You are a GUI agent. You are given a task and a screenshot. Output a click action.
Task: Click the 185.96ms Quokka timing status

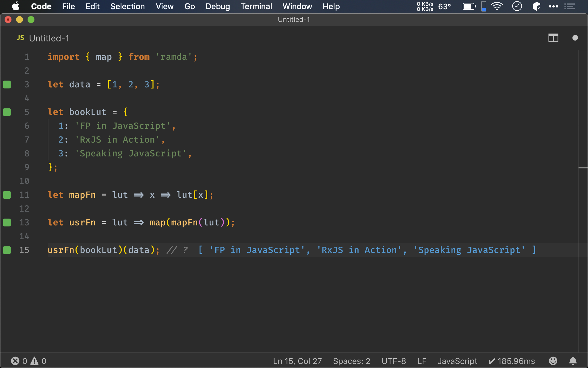click(x=512, y=361)
